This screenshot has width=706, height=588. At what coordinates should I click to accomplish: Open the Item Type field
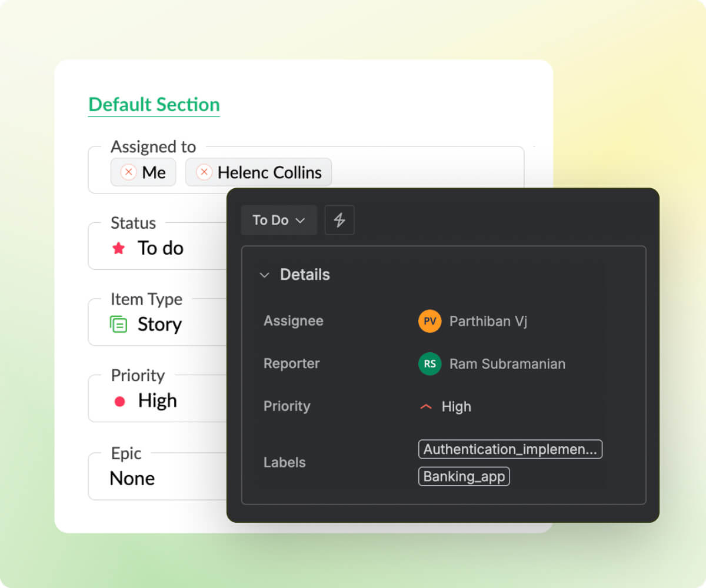[x=159, y=324]
